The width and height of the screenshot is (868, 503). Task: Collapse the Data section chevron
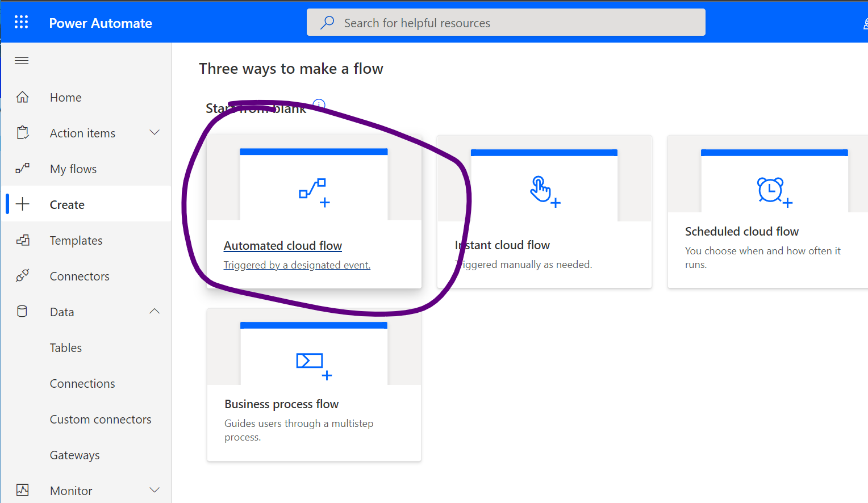155,311
